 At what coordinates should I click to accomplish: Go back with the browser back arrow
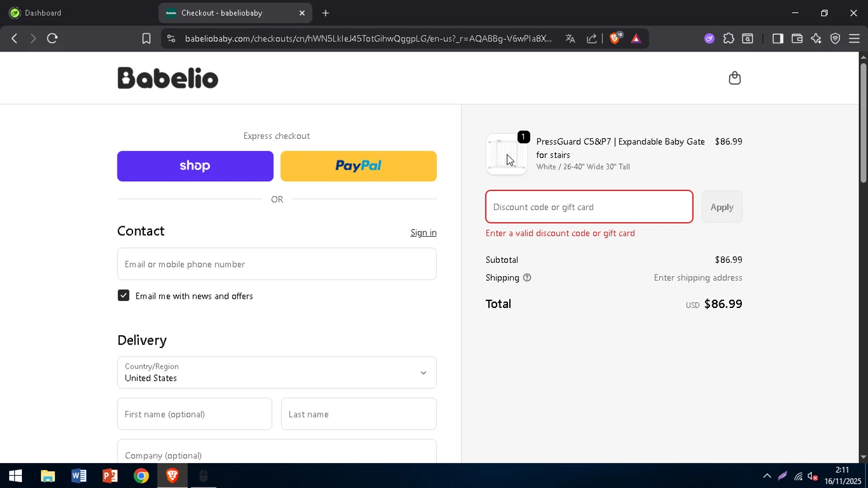pos(14,39)
